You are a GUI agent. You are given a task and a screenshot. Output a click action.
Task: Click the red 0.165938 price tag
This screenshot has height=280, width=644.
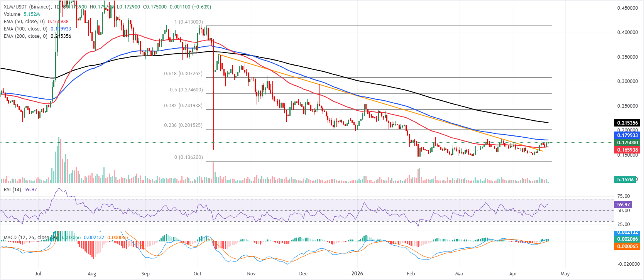click(x=627, y=150)
